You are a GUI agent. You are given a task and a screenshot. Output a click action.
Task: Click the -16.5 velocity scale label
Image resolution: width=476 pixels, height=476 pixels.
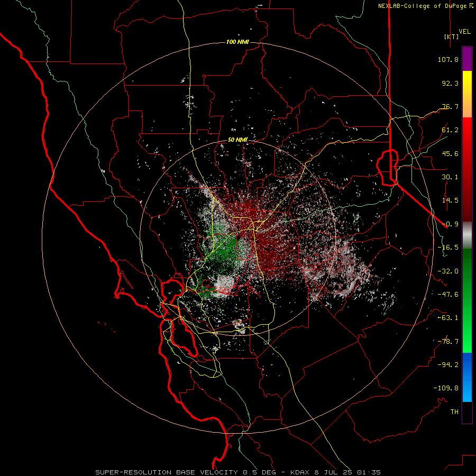point(448,248)
